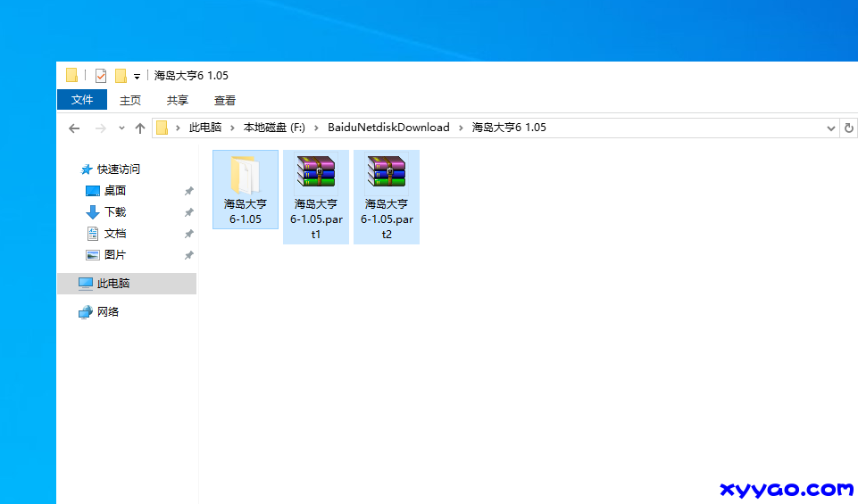Screen dimensions: 858x504
Task: Open the 查看 ribbon tab
Action: 225,101
